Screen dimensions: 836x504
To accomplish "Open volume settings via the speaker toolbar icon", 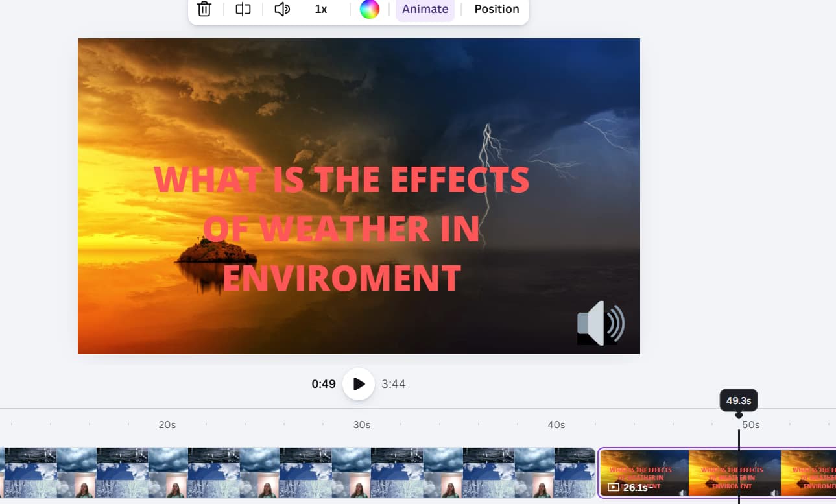I will tap(281, 9).
